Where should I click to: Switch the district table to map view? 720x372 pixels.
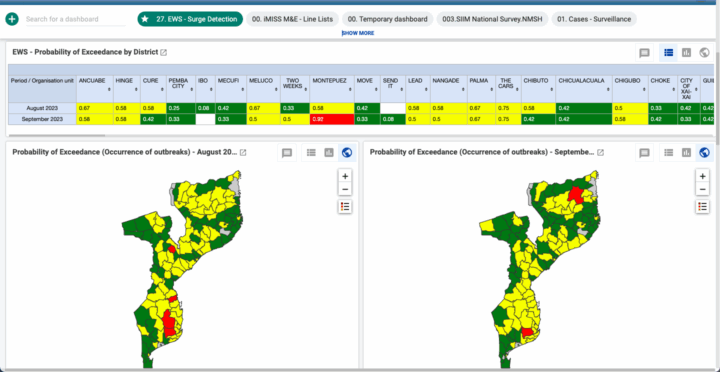[704, 53]
